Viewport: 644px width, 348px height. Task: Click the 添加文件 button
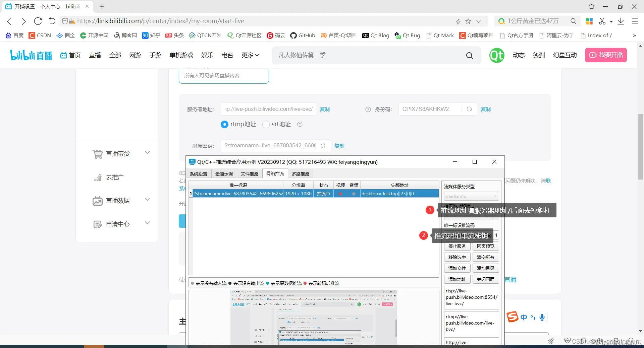457,268
